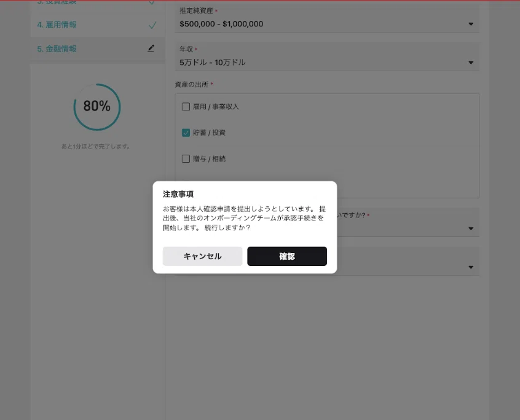
Task: Click the 注意事項 dialog title
Action: point(178,194)
